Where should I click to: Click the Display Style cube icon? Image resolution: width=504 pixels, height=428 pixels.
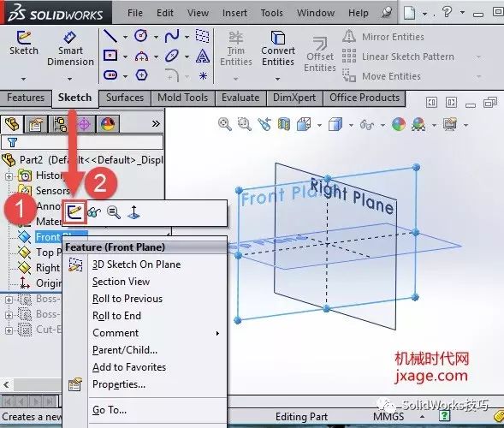335,124
